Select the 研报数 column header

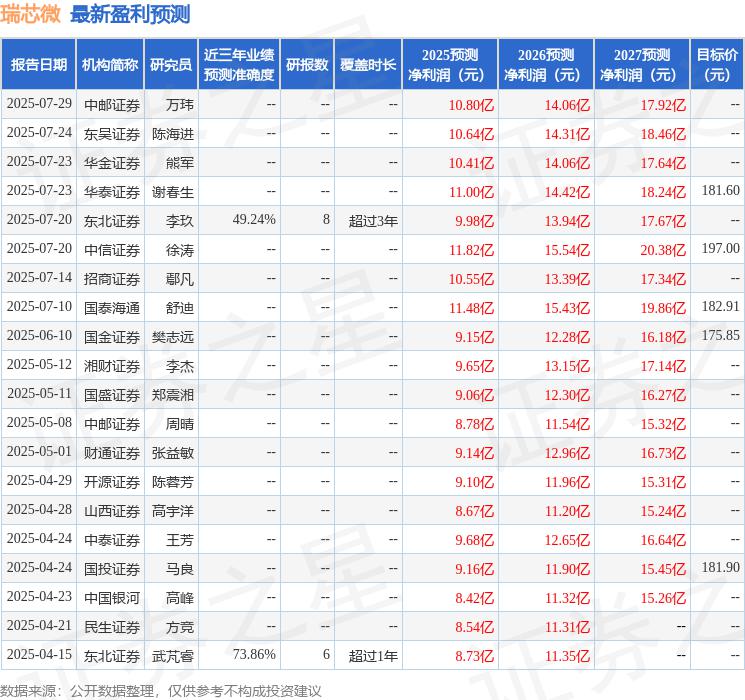pyautogui.click(x=307, y=65)
